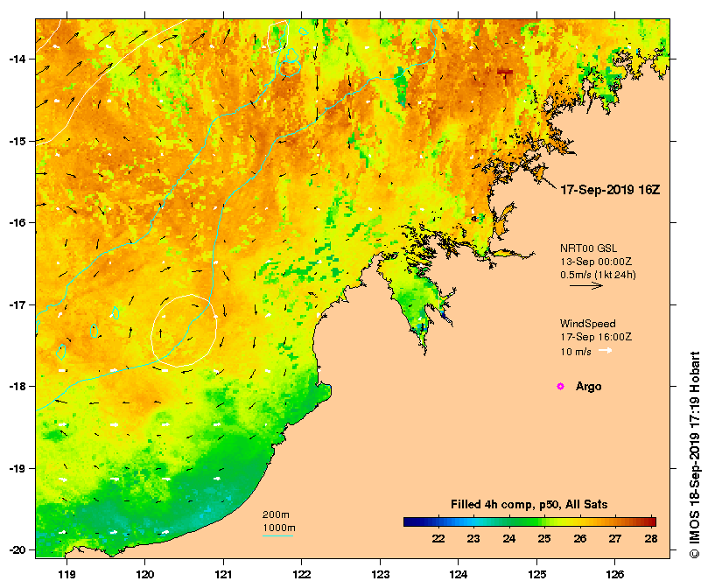Screen dimensions: 708x588
Task: Click the latitude label '-16'
Action: pyautogui.click(x=17, y=222)
